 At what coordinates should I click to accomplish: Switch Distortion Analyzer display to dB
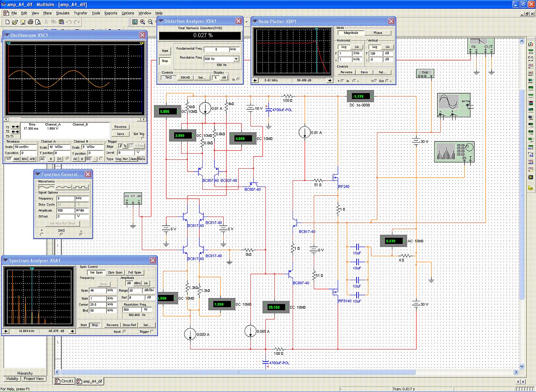tap(224, 78)
